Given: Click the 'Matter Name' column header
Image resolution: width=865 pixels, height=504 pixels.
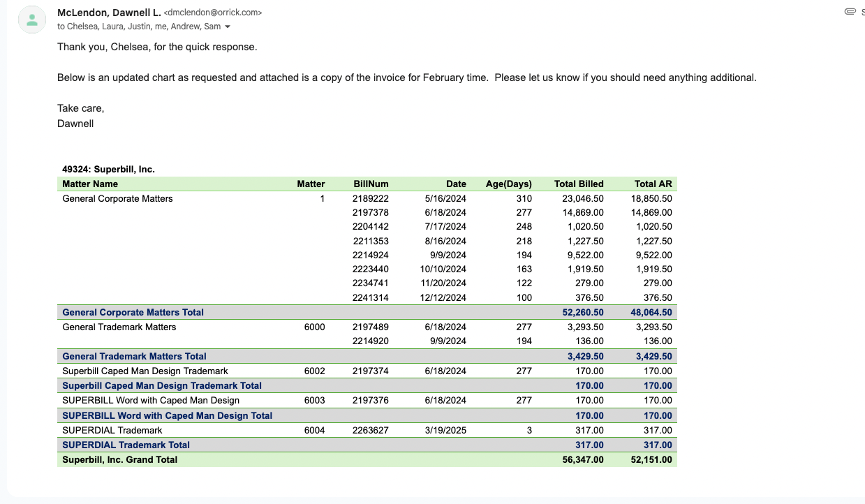Looking at the screenshot, I should pos(90,184).
